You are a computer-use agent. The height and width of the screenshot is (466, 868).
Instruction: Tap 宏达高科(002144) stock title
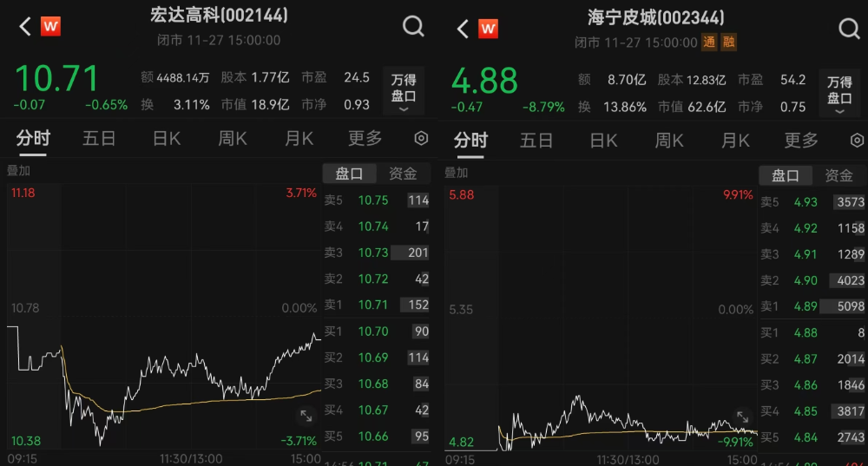point(219,15)
